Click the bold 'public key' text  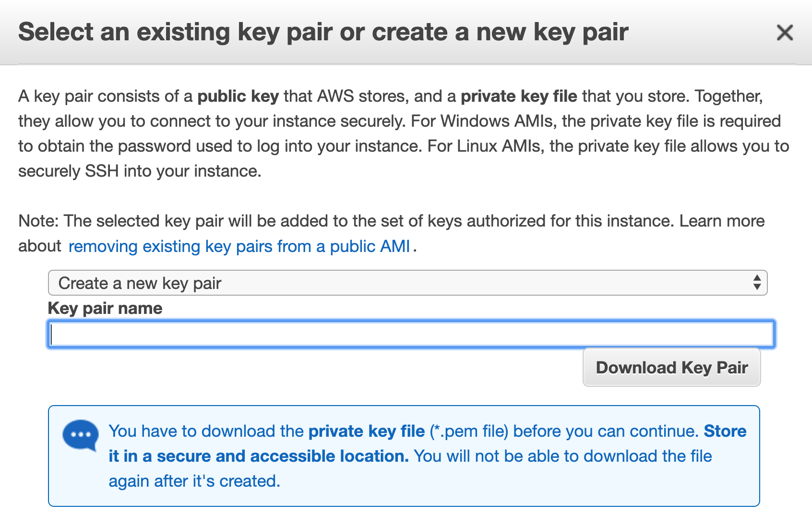[238, 96]
